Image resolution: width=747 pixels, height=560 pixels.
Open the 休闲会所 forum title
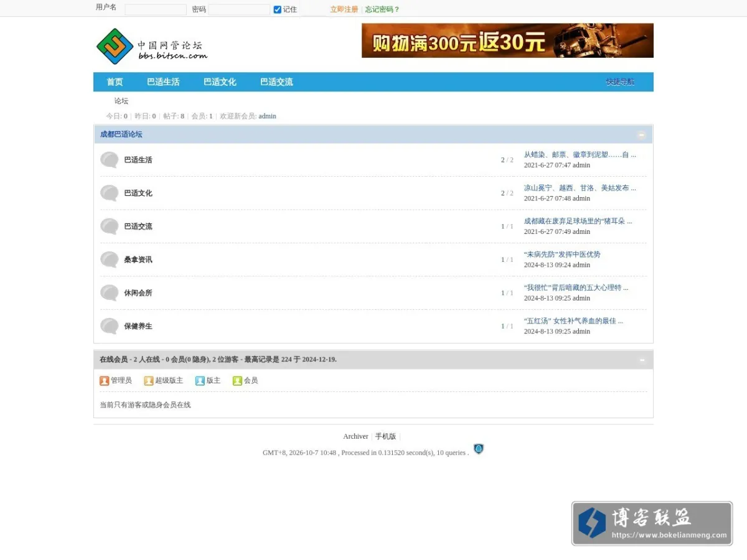[138, 293]
